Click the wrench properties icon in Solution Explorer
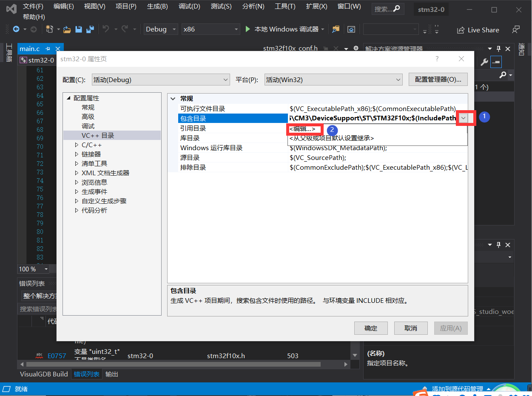 (x=484, y=62)
